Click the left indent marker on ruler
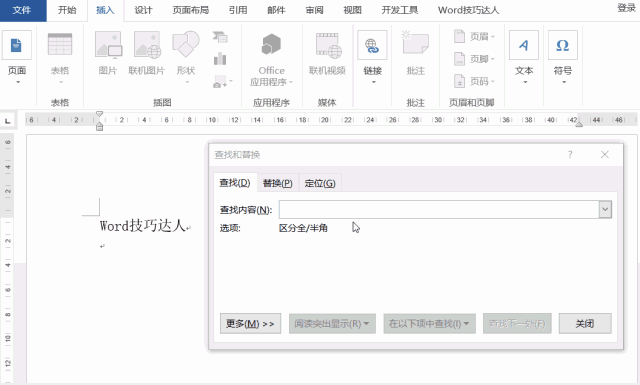Screen dimensions: 640x385 click(99, 128)
